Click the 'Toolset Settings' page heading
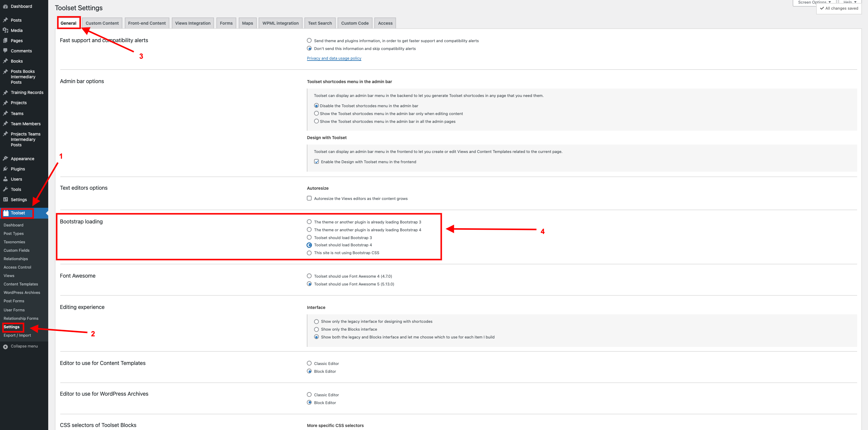This screenshot has width=868, height=430. (79, 8)
